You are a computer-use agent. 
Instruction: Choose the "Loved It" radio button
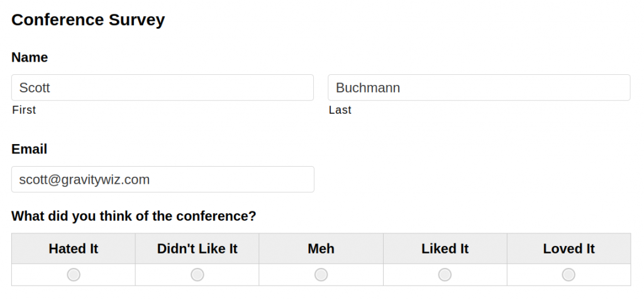coord(569,275)
